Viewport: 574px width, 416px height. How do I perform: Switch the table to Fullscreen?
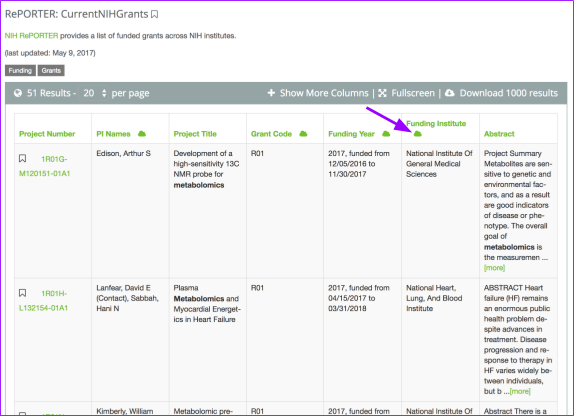pyautogui.click(x=413, y=93)
